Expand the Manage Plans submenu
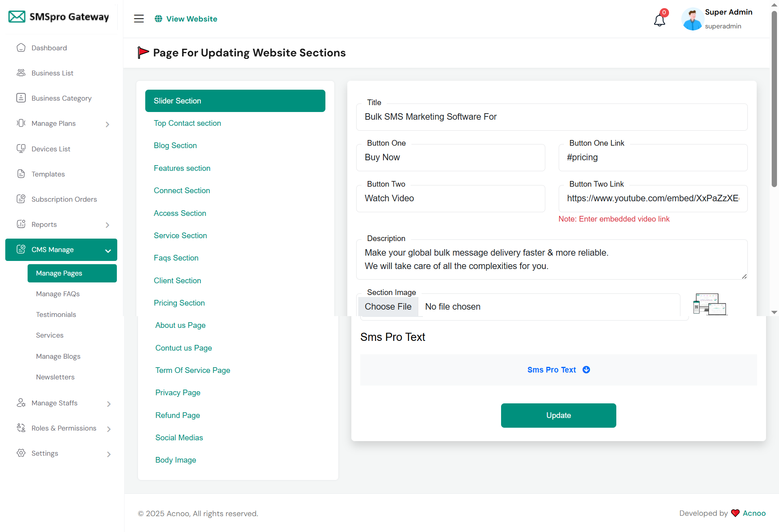 108,124
